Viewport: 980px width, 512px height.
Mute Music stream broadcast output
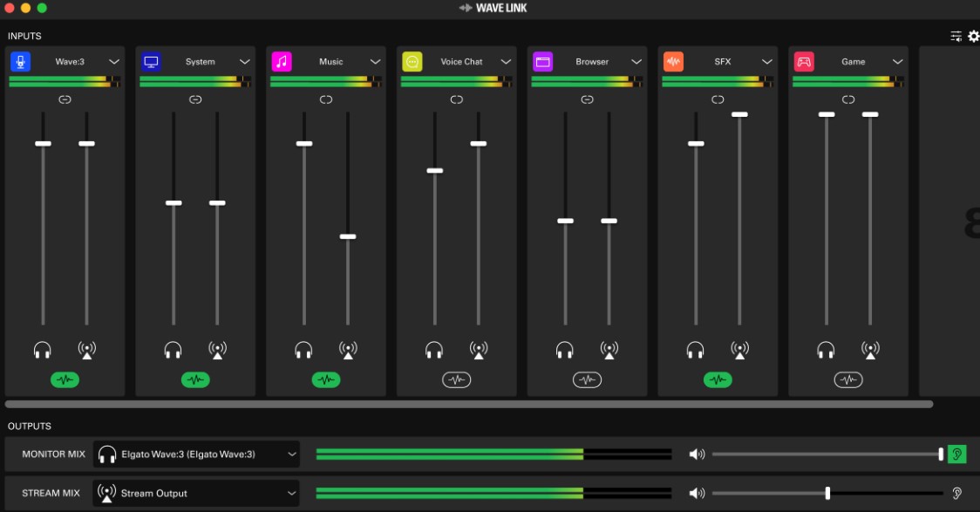pyautogui.click(x=348, y=350)
